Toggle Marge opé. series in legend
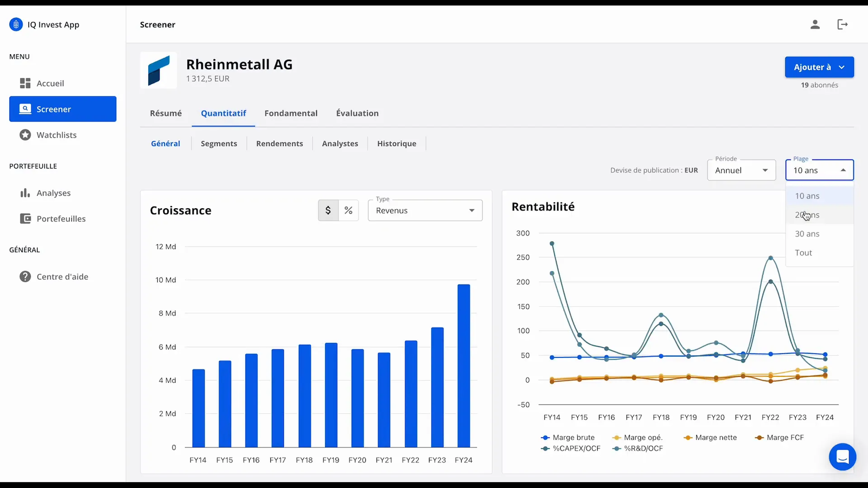 point(637,438)
